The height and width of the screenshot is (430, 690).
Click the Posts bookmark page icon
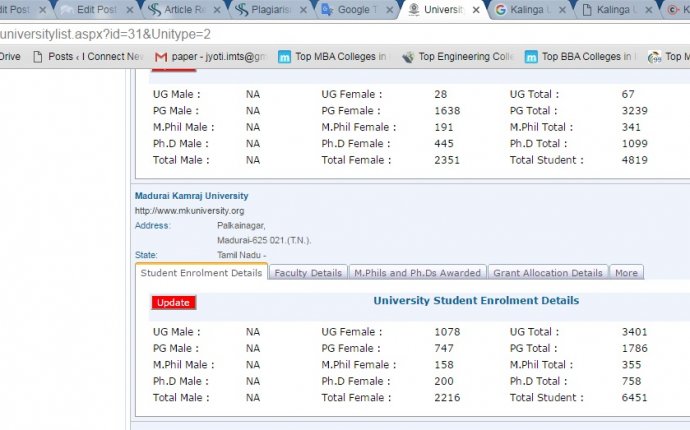[x=38, y=57]
